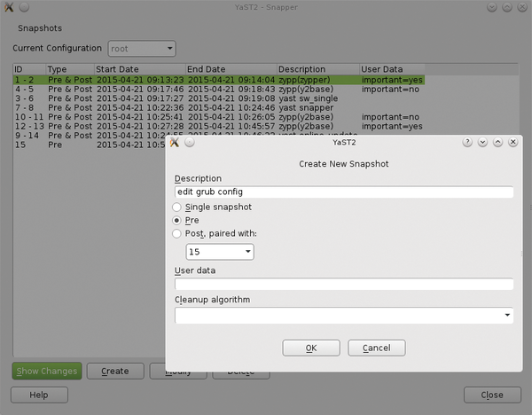Select snapshot row 10 - 11
Screen dimensions: 532x415
[219, 117]
